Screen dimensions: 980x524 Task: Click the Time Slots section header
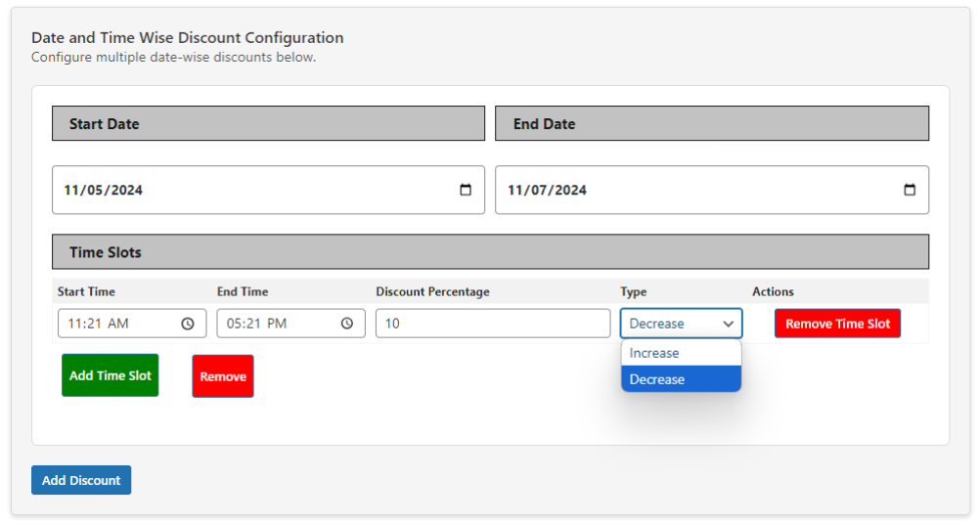(x=491, y=252)
